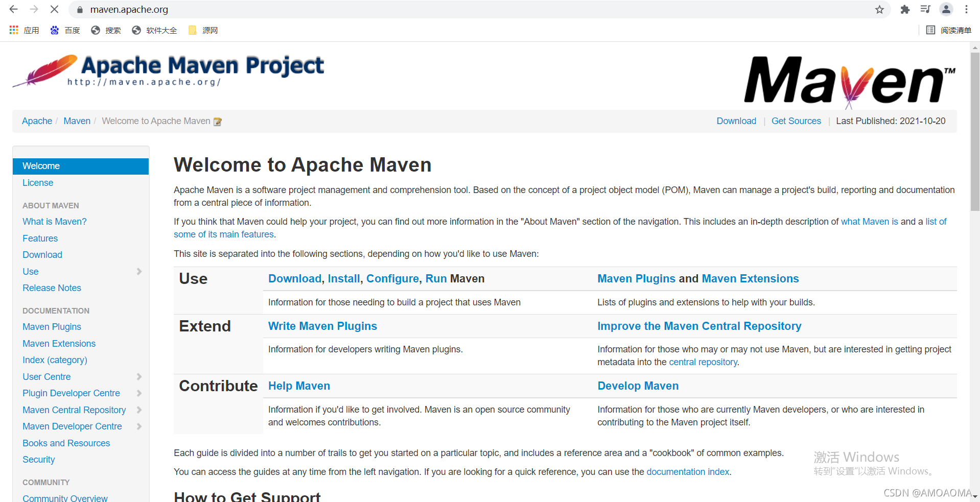Open the 软件大全 bookmark

(x=154, y=31)
